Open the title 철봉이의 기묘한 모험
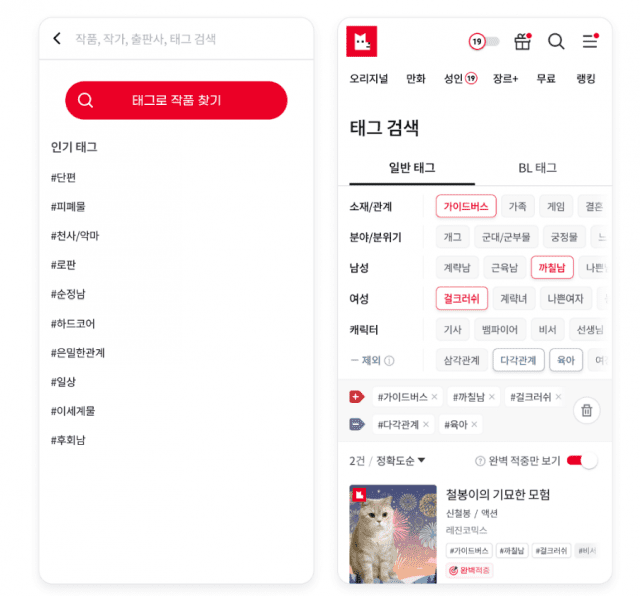This screenshot has width=640, height=596. pos(498,494)
